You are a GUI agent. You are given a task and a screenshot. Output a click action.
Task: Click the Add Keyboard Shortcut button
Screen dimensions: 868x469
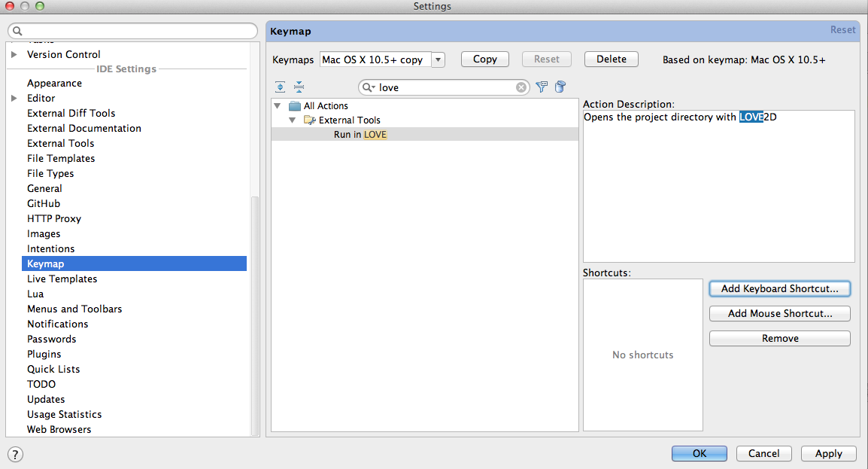pyautogui.click(x=779, y=288)
